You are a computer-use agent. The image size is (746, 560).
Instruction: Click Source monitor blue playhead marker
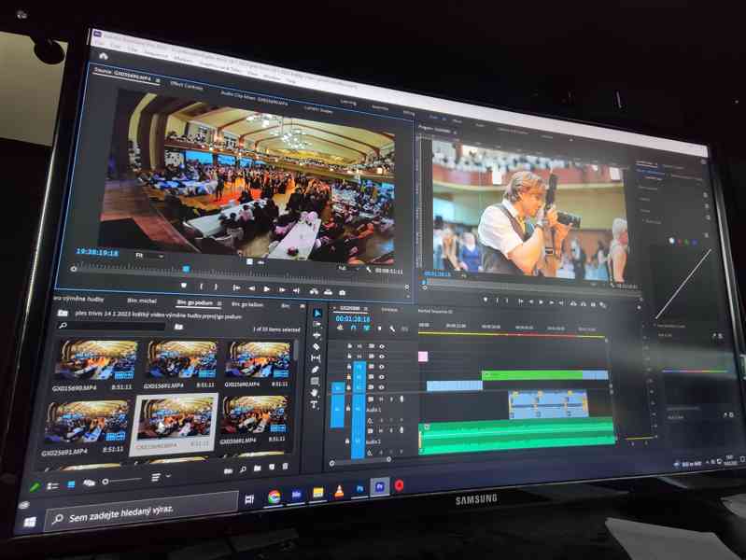(x=186, y=269)
